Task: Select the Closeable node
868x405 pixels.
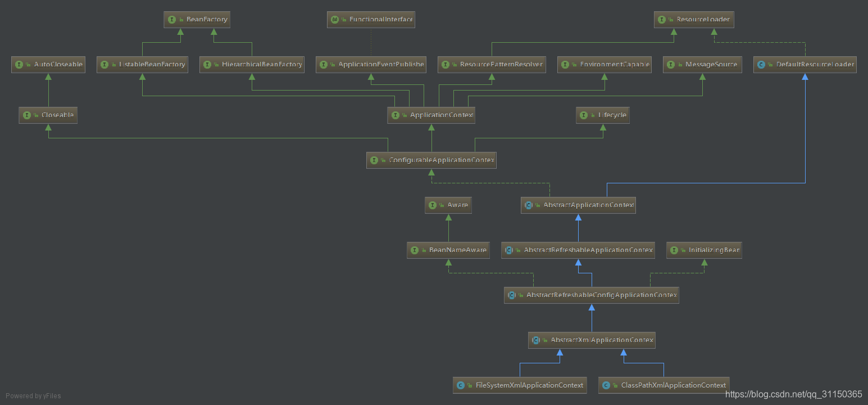Action: click(x=48, y=115)
